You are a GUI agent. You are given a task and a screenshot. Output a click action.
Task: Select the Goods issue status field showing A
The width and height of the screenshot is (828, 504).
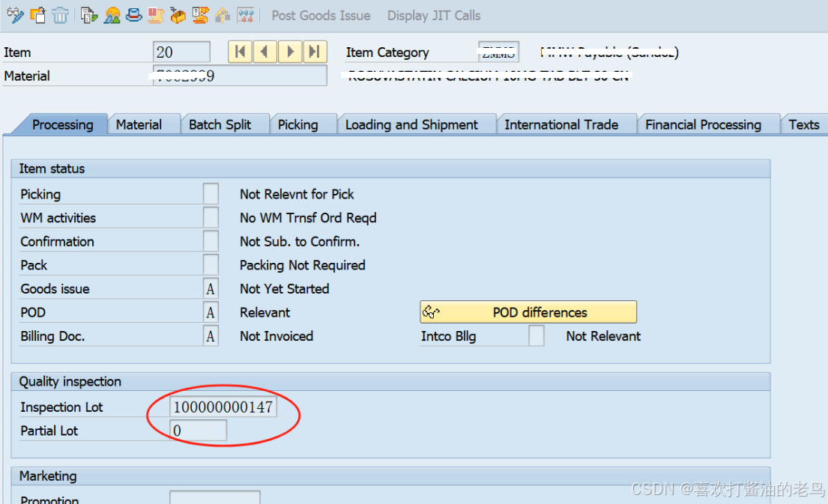[211, 288]
